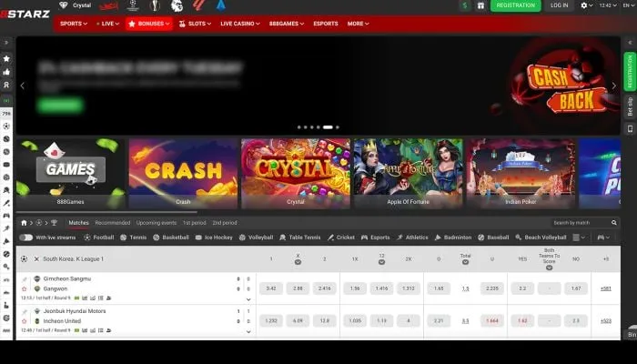Image resolution: width=637 pixels, height=364 pixels.
Task: Filter by Beach Volleyball sport
Action: (x=541, y=238)
